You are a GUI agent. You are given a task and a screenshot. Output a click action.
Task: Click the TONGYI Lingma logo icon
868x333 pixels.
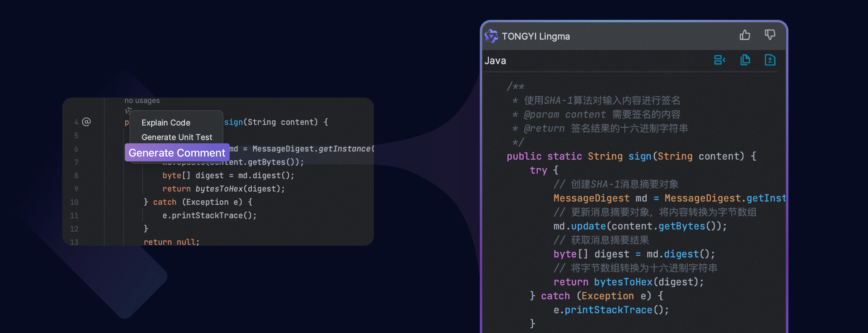[x=491, y=36]
